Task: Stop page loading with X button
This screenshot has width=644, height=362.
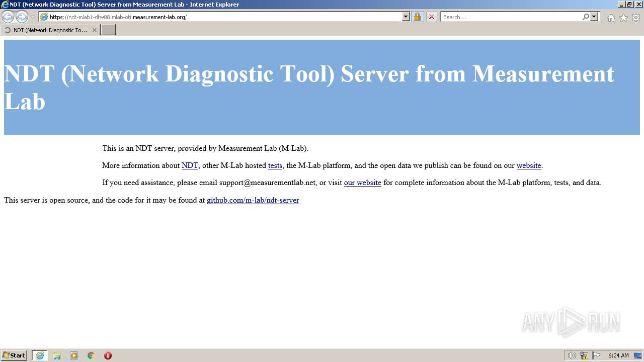Action: (x=432, y=17)
